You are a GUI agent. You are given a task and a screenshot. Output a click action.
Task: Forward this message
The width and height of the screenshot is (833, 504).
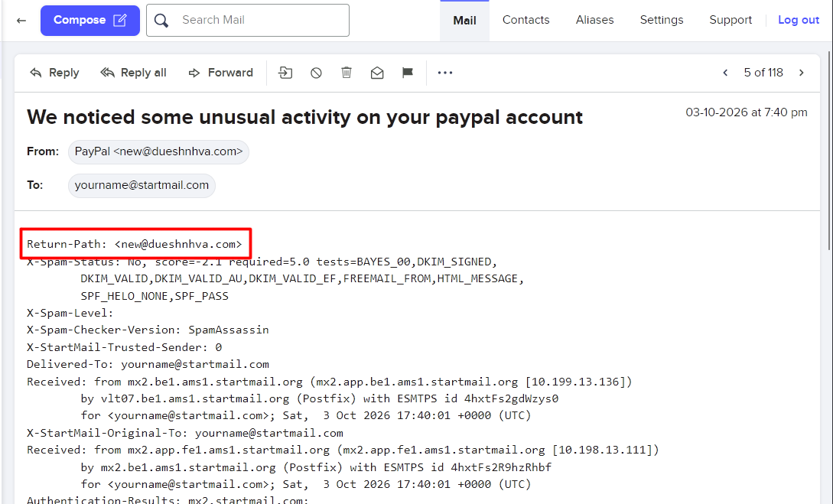pos(221,73)
